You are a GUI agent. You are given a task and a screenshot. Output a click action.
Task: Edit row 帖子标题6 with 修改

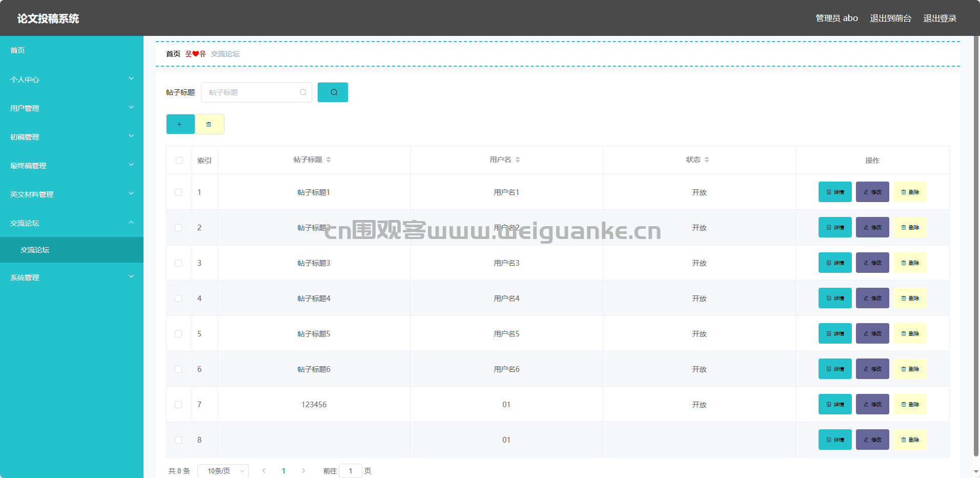(x=872, y=369)
